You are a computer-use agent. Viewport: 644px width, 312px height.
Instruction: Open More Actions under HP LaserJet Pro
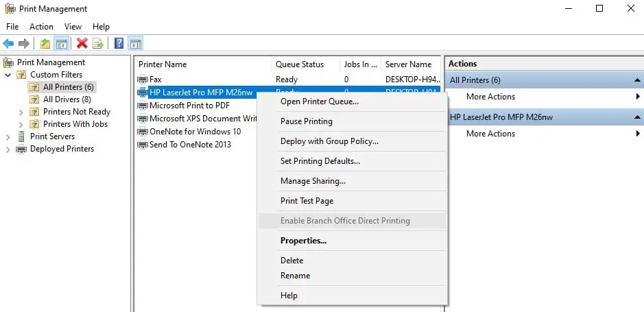point(491,134)
